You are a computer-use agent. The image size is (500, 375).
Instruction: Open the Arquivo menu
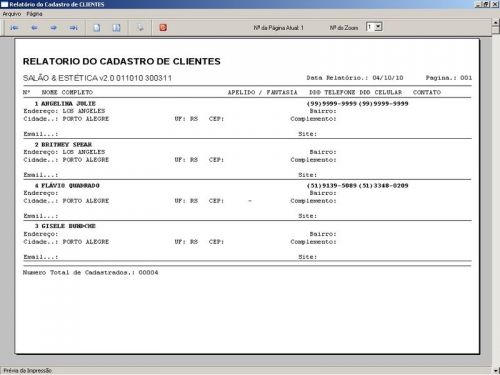tap(12, 14)
